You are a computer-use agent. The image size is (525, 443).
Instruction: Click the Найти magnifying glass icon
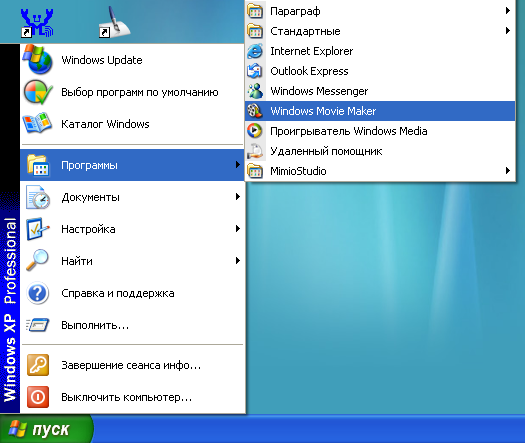(x=37, y=260)
